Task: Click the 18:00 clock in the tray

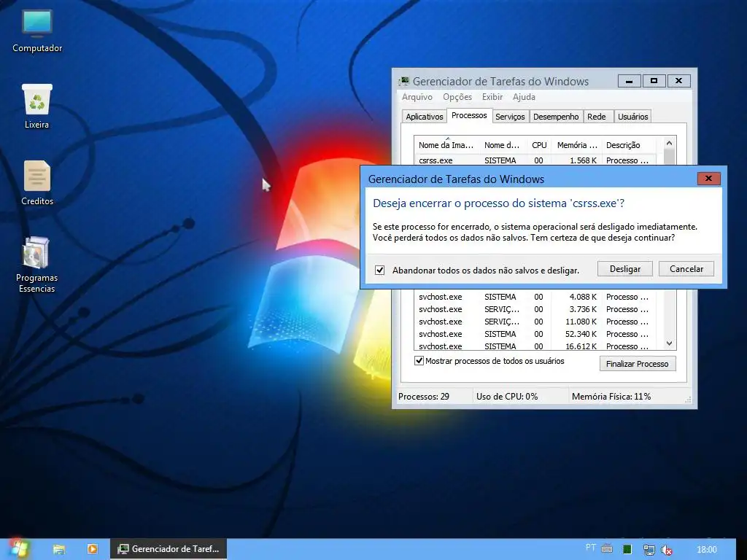Action: pos(706,550)
